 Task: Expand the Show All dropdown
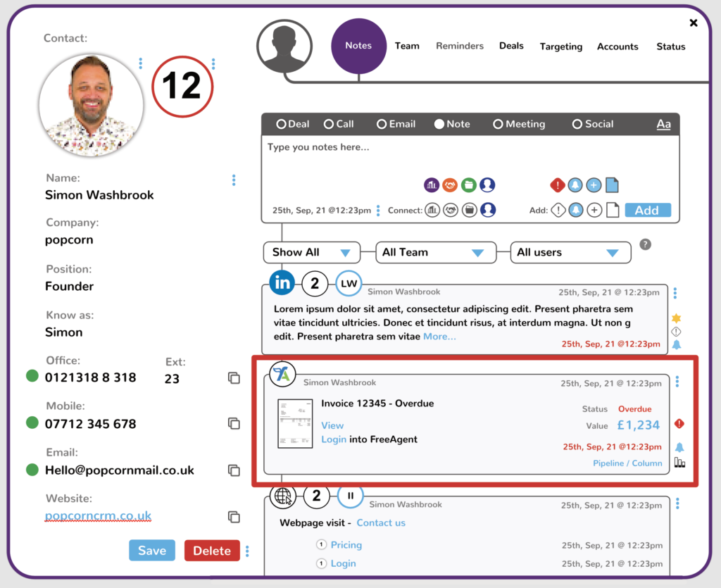tap(311, 252)
